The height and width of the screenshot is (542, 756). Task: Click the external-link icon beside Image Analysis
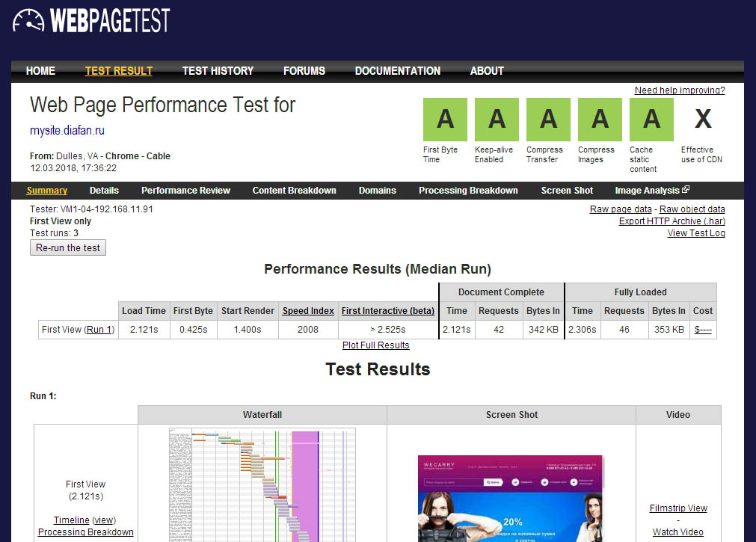(686, 189)
